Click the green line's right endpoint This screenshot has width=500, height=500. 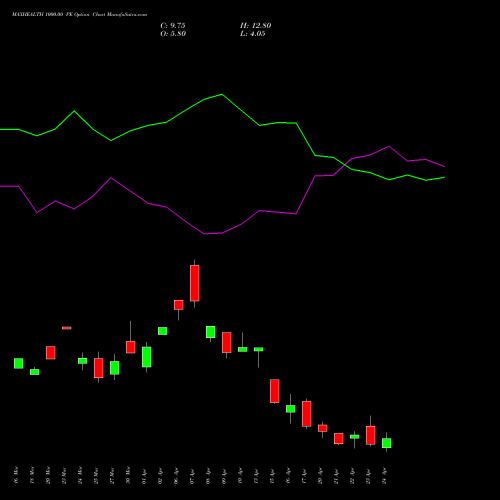[444, 177]
